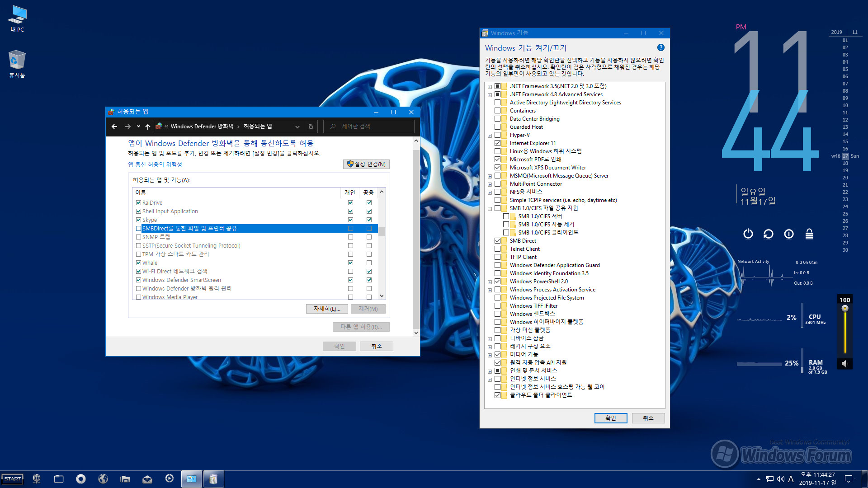Open the 휴지통 recycle bin icon

click(x=17, y=64)
